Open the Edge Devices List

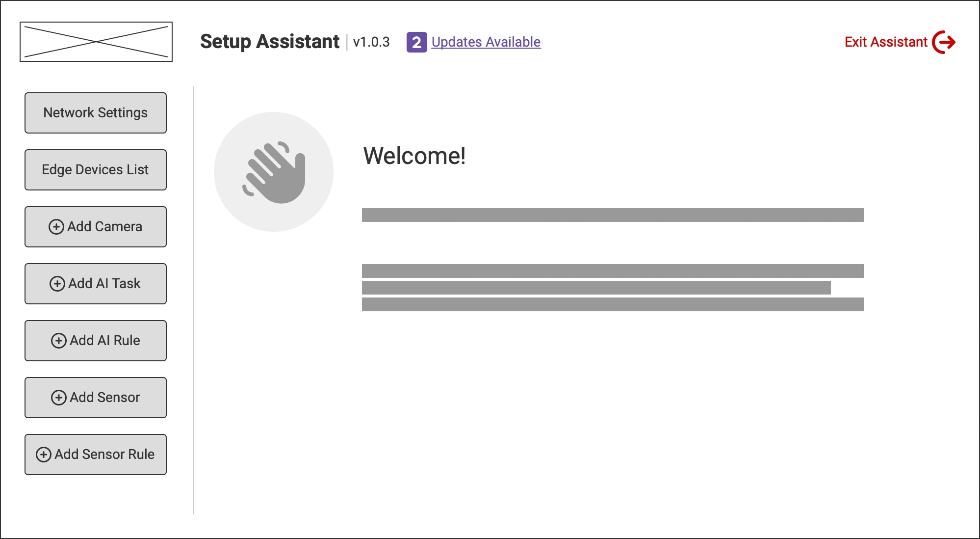(x=95, y=170)
